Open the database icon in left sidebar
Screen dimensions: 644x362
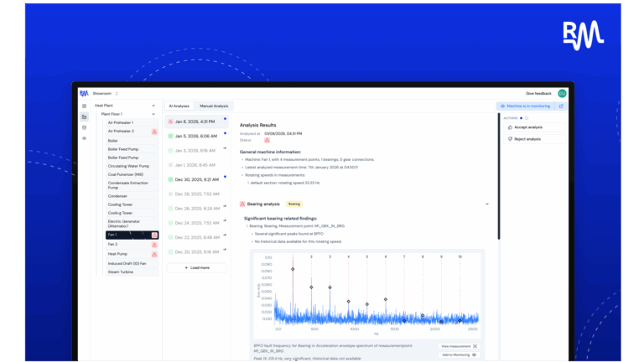click(84, 127)
